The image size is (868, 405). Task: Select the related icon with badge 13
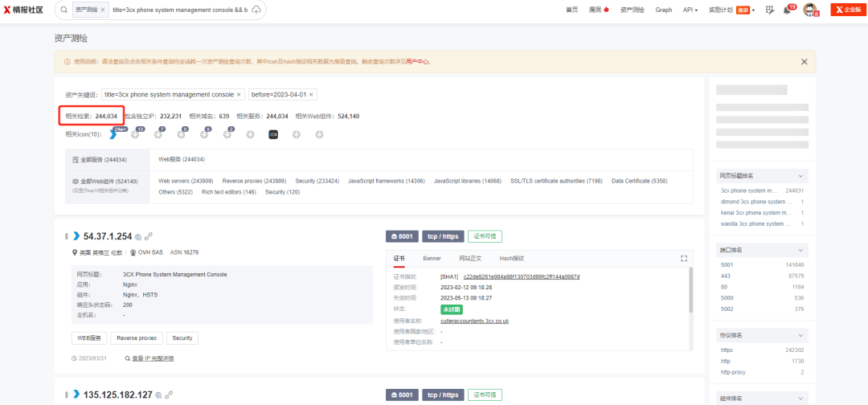pyautogui.click(x=135, y=134)
